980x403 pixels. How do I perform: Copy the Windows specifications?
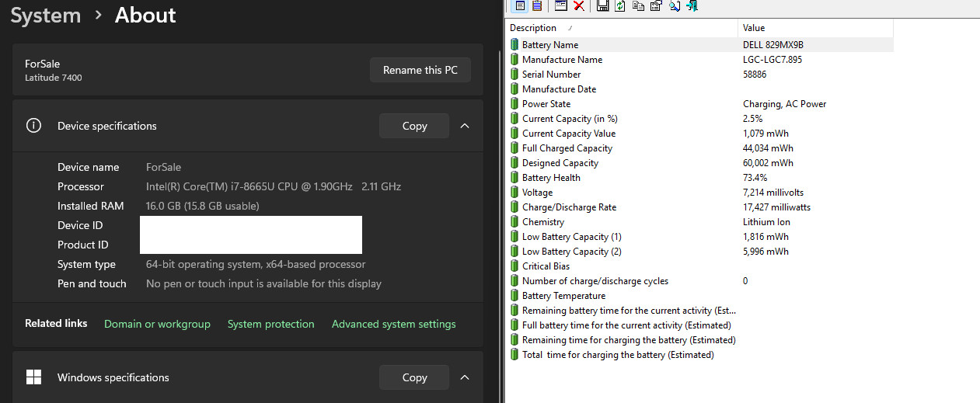point(414,377)
